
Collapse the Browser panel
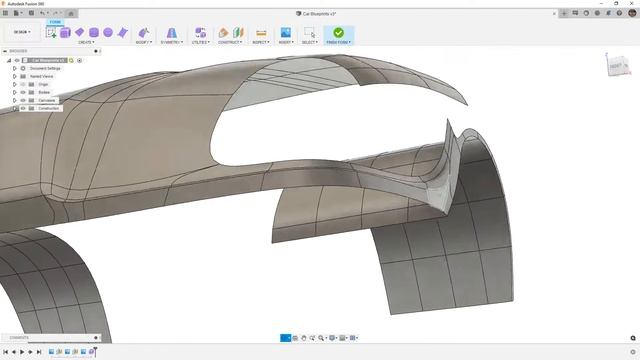(5, 51)
